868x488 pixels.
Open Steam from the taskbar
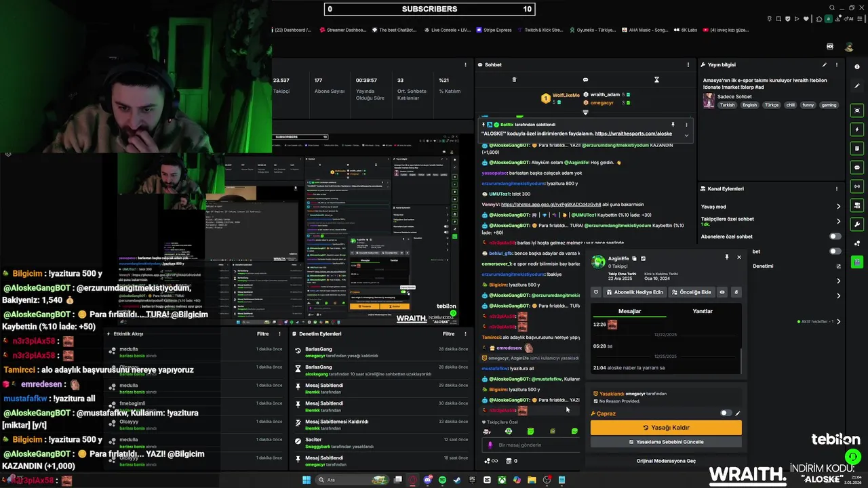(x=457, y=480)
